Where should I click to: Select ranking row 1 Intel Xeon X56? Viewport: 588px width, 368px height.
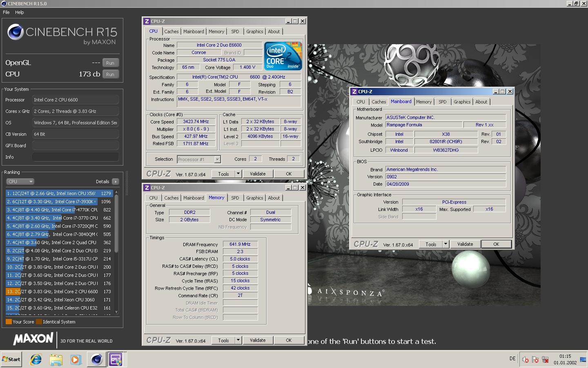click(x=59, y=193)
